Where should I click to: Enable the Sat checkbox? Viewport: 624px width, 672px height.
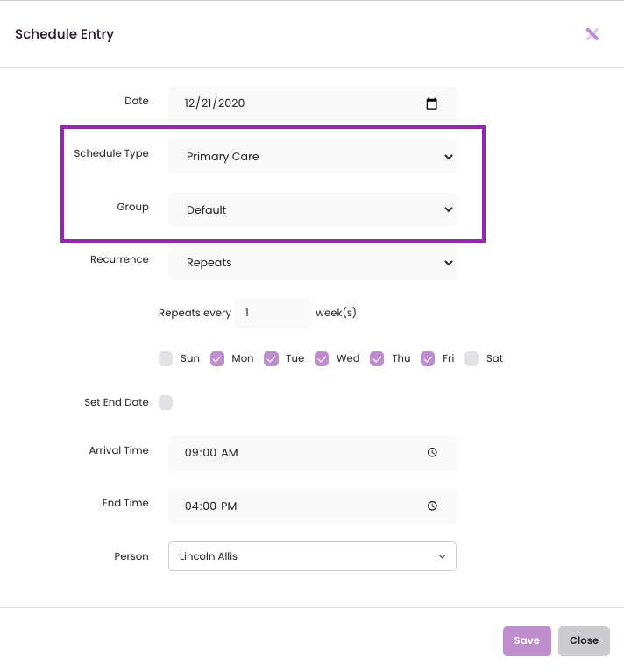click(x=472, y=358)
